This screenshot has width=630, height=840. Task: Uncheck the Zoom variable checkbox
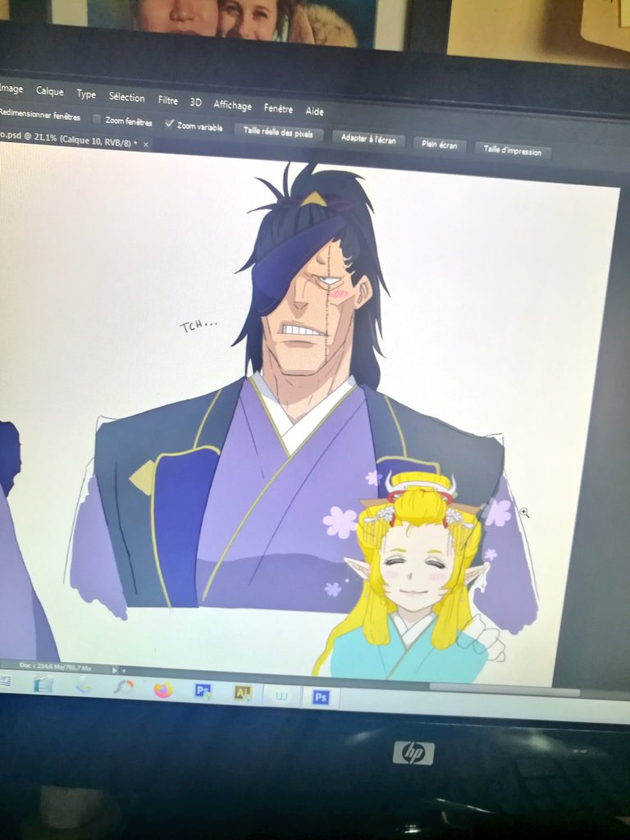pos(169,124)
